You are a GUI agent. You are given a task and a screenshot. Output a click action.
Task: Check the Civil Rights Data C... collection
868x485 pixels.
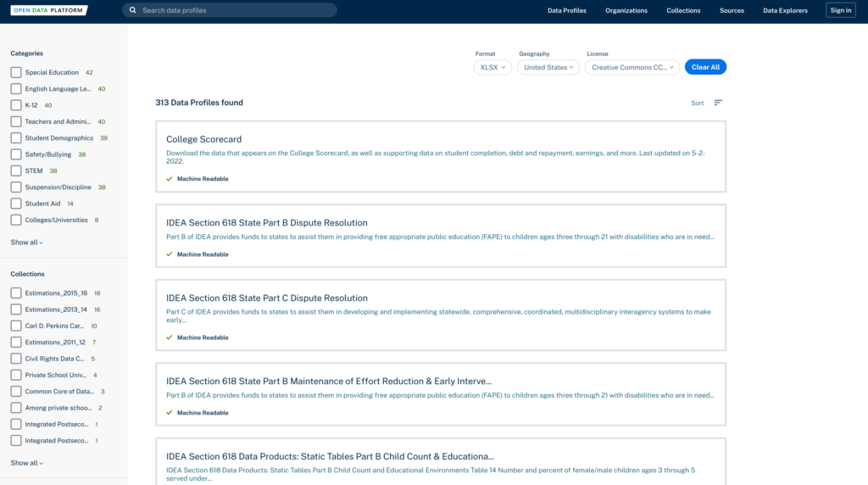[x=16, y=358]
